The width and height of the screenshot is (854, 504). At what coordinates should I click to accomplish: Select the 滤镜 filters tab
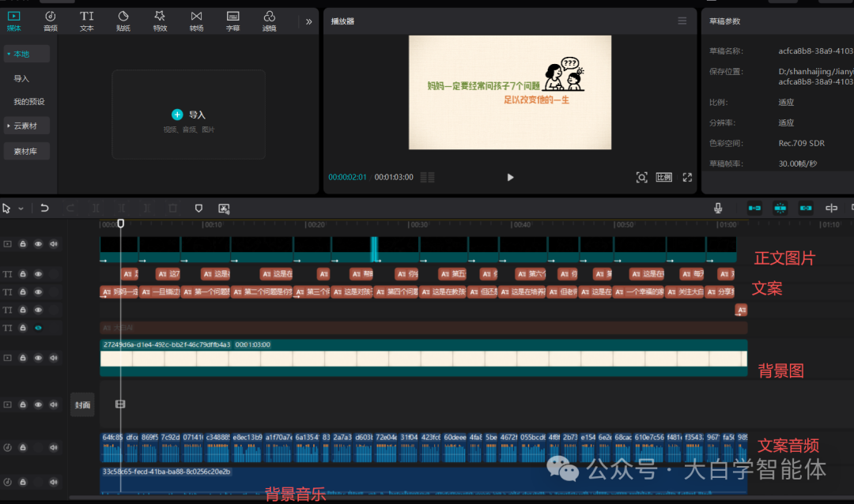(x=269, y=21)
